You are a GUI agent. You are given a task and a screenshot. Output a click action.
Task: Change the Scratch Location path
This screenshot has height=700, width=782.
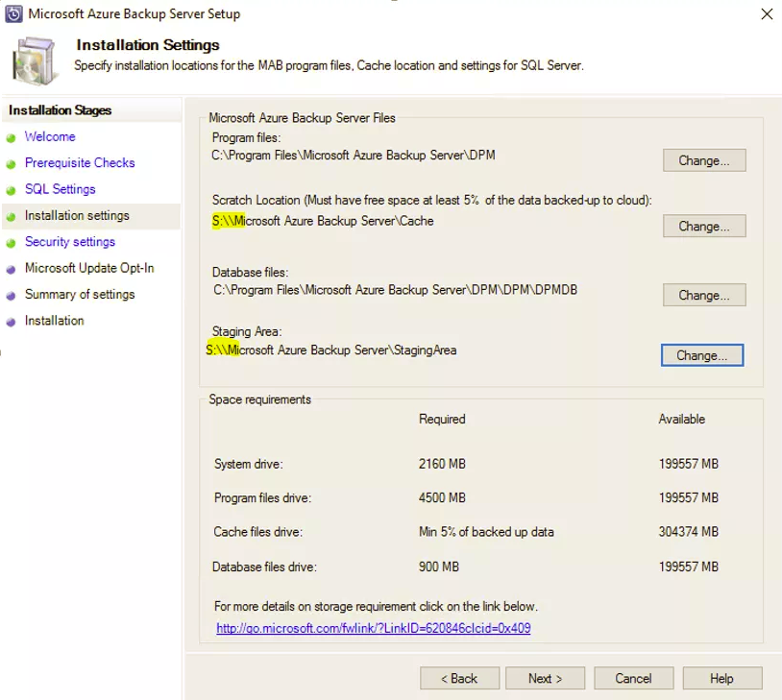(704, 226)
